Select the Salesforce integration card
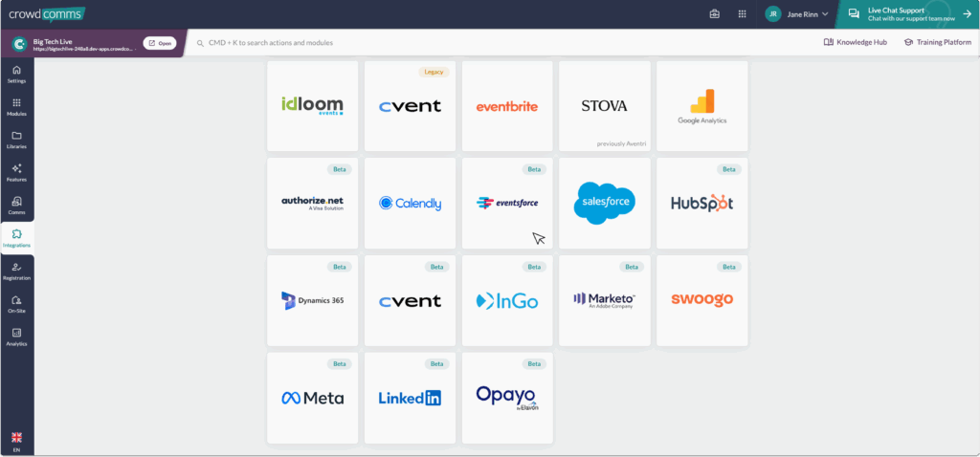Screen dimensions: 980x457 coord(605,203)
